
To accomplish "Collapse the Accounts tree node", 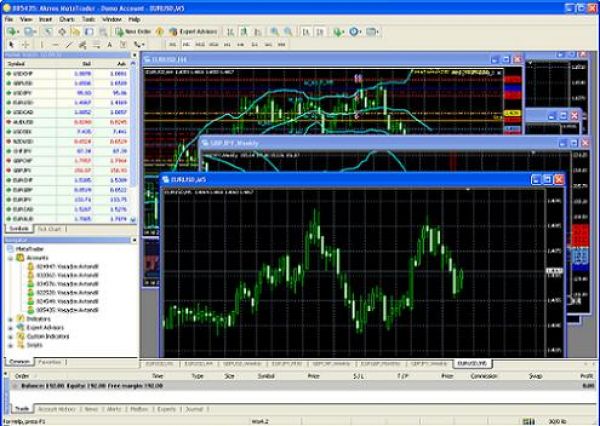I will [11, 258].
